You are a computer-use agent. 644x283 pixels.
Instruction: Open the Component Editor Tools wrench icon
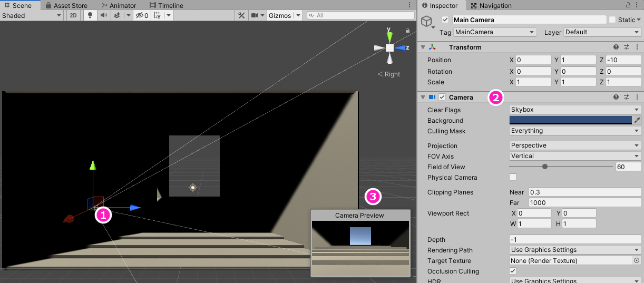(x=241, y=15)
